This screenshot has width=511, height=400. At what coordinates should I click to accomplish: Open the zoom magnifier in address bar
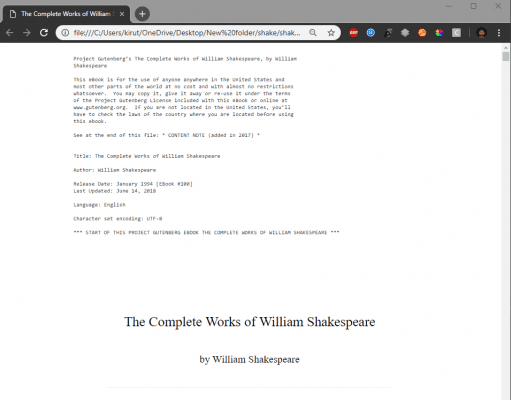(x=313, y=33)
